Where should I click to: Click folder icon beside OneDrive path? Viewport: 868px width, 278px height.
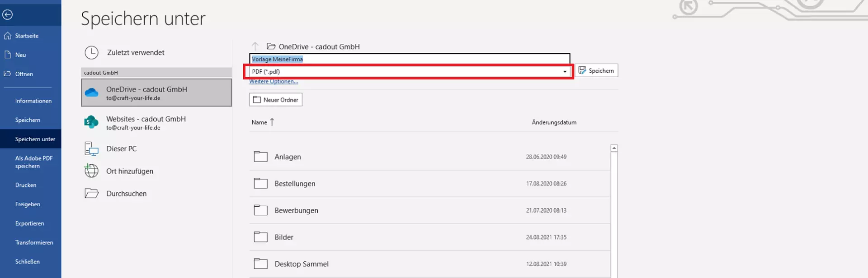pos(271,46)
